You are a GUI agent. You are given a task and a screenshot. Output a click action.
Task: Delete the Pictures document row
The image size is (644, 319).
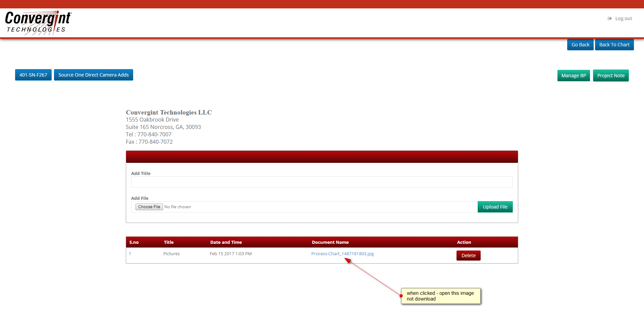[x=468, y=256]
